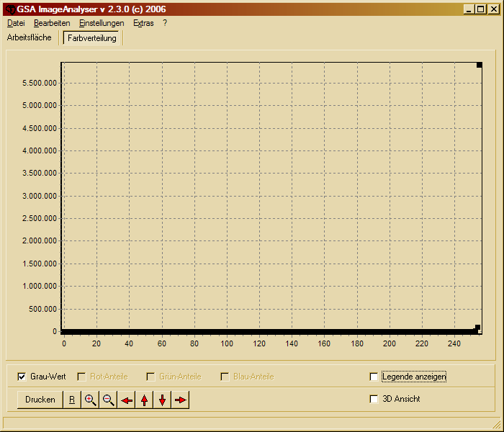This screenshot has height=432, width=504.
Task: Click the zoom in magnifier icon
Action: [x=91, y=400]
